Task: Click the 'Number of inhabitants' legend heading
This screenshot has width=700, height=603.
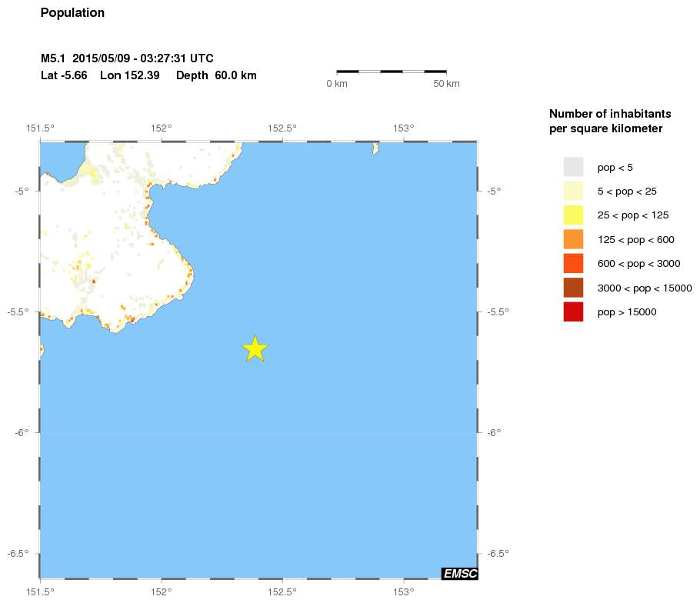Action: click(x=604, y=113)
